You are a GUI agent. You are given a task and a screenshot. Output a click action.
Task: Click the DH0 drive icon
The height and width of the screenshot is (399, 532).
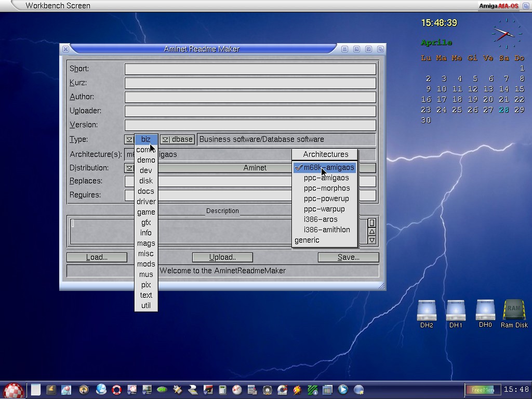[x=485, y=310]
